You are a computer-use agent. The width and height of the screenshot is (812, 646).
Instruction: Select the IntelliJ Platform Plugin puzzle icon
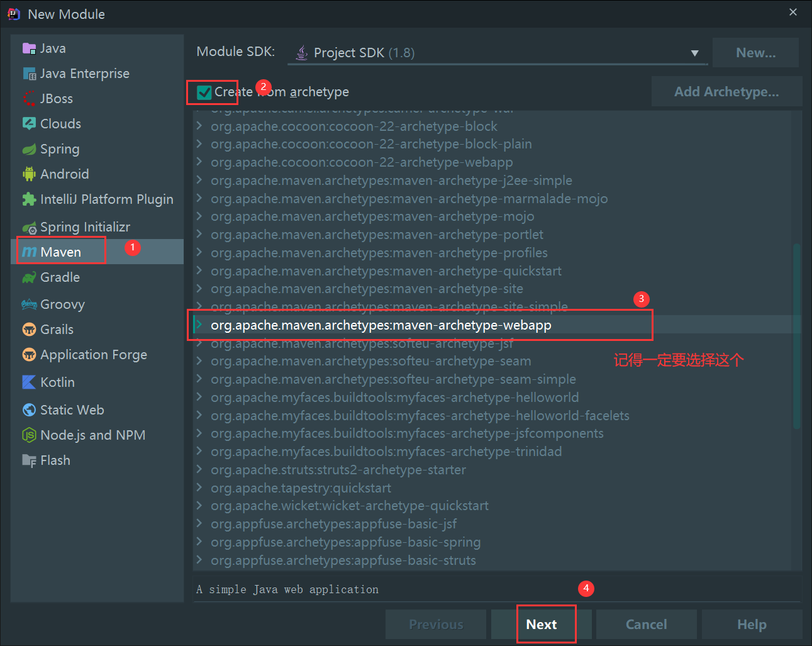(29, 199)
